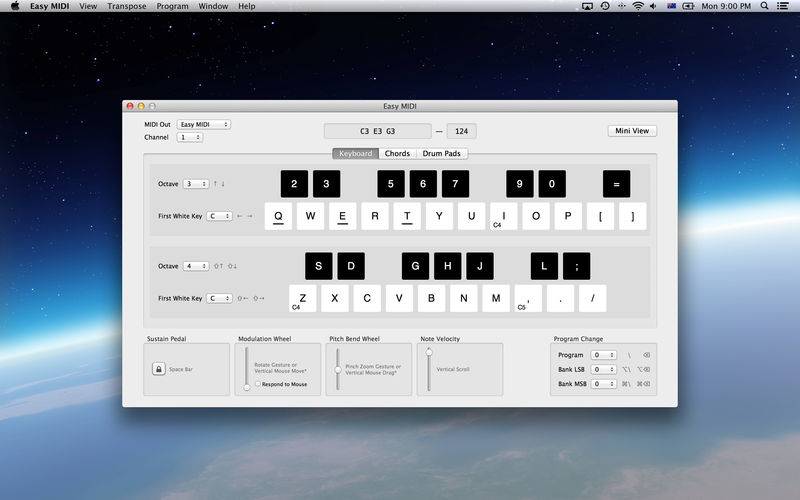Play the white key Y
800x500 pixels.
[439, 216]
